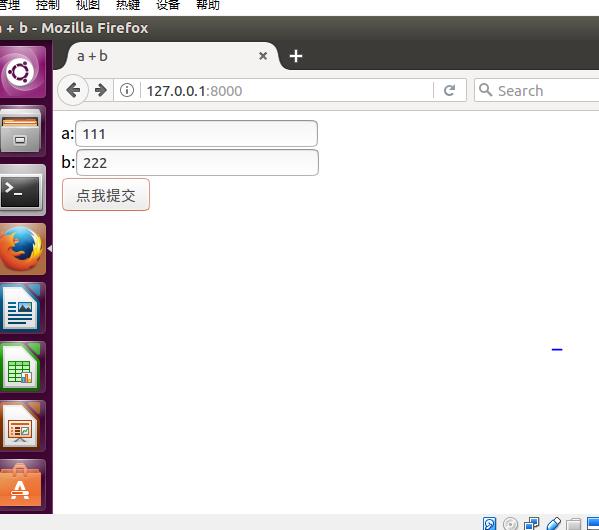Viewport: 599px width, 530px height.
Task: Click the Firefox back arrow button
Action: click(73, 91)
